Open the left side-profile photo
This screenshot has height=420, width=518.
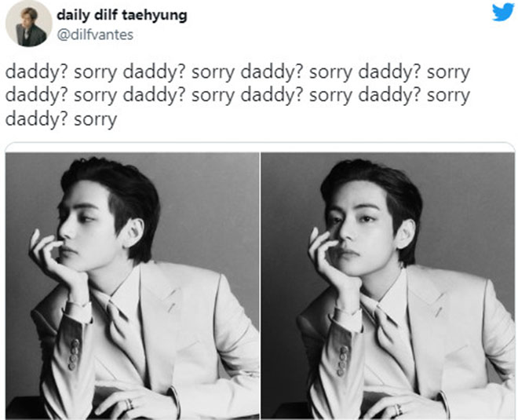(133, 286)
